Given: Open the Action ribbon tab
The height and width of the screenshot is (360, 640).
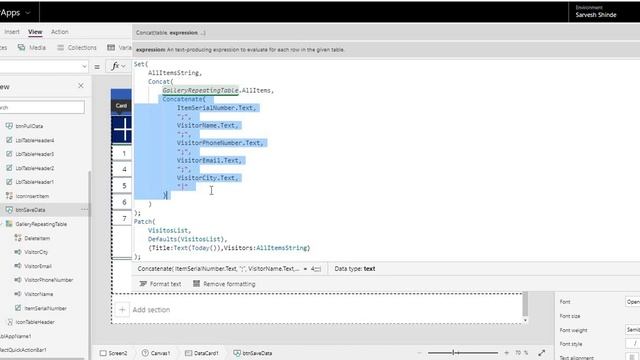Looking at the screenshot, I should click(x=60, y=31).
